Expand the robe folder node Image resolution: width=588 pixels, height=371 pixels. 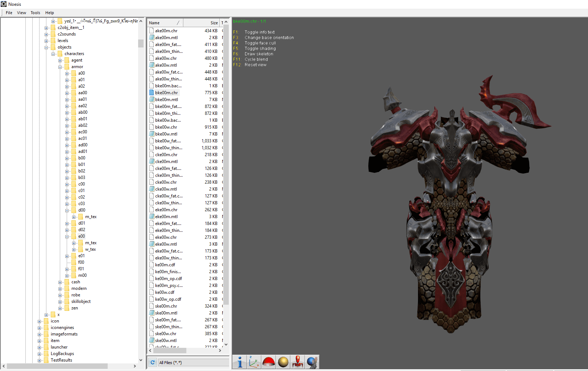60,295
